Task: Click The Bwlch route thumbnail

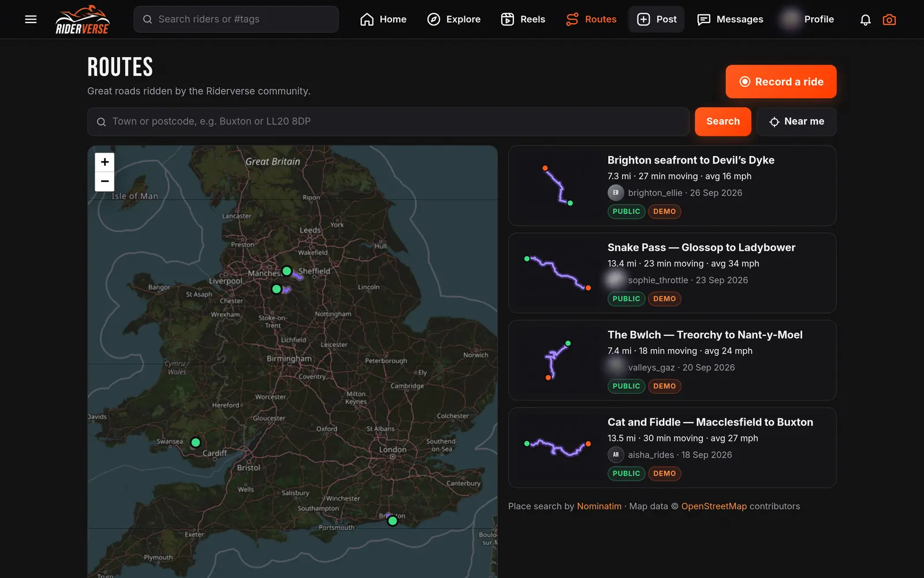Action: 557,360
